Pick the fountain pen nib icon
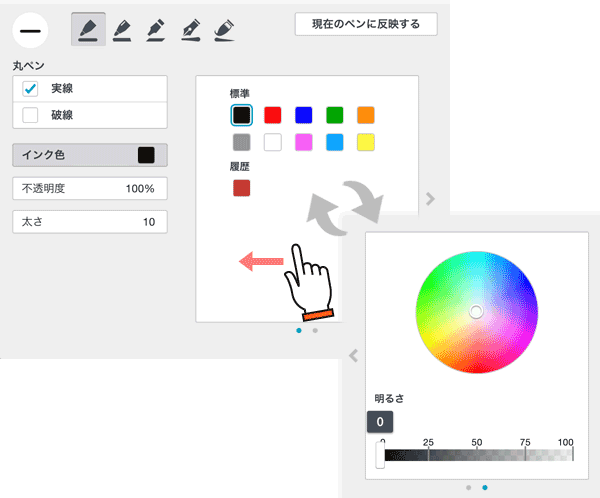 click(190, 30)
